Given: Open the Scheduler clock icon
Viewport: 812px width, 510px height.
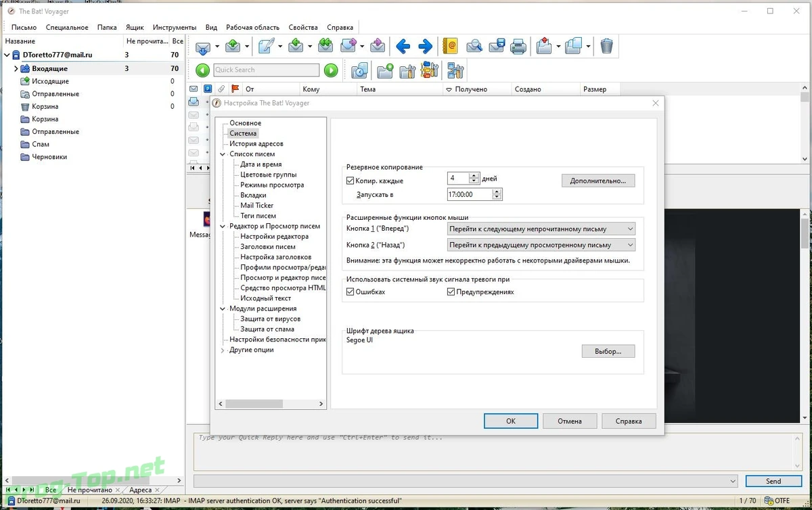Looking at the screenshot, I should [x=359, y=70].
